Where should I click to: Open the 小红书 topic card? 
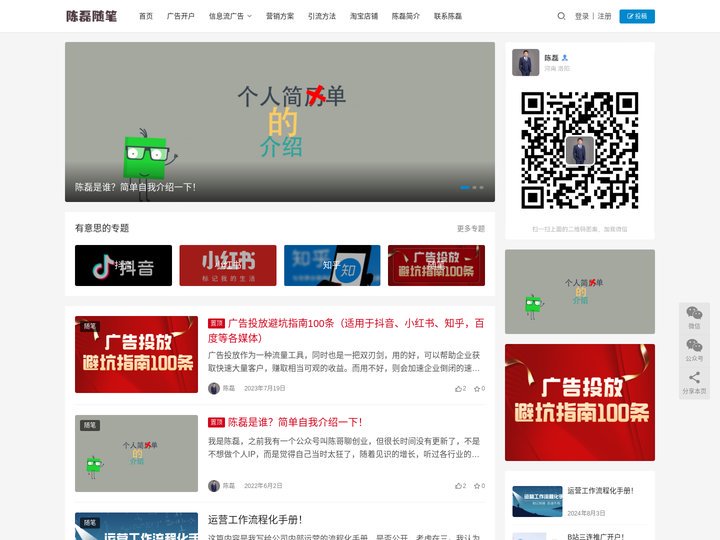228,265
